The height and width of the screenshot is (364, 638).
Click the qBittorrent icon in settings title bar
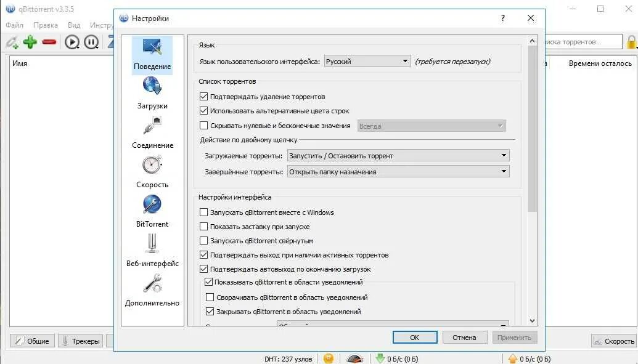click(x=124, y=18)
